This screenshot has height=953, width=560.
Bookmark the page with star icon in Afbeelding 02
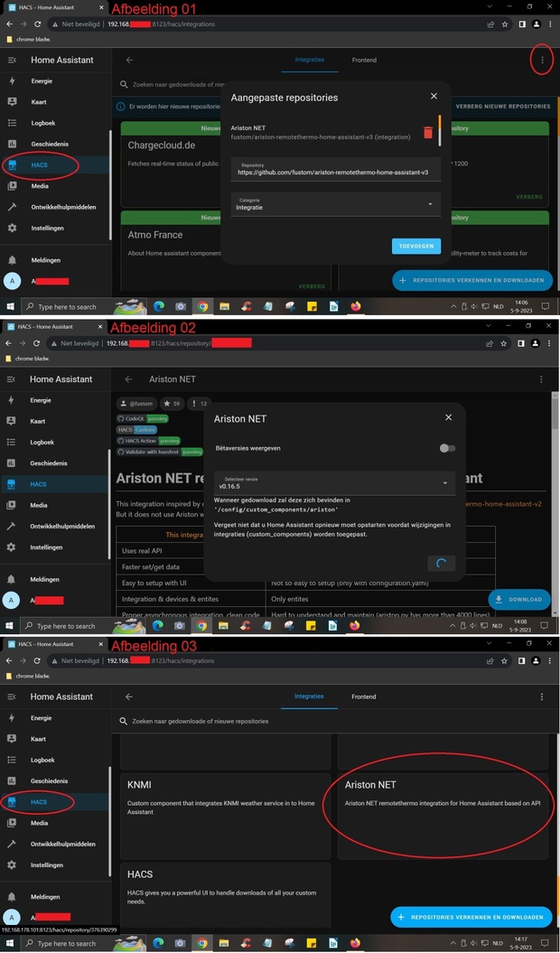click(503, 343)
